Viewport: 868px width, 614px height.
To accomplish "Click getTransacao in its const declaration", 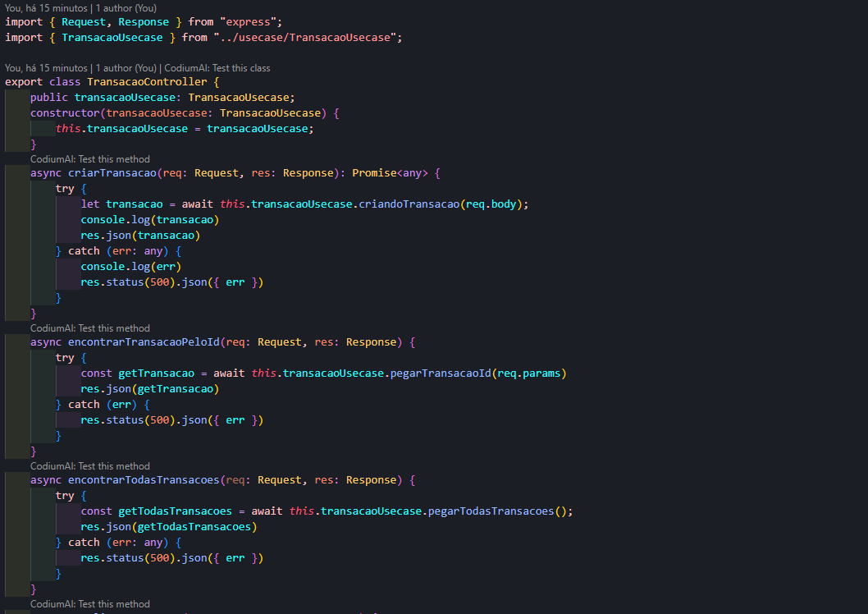I will pyautogui.click(x=157, y=373).
